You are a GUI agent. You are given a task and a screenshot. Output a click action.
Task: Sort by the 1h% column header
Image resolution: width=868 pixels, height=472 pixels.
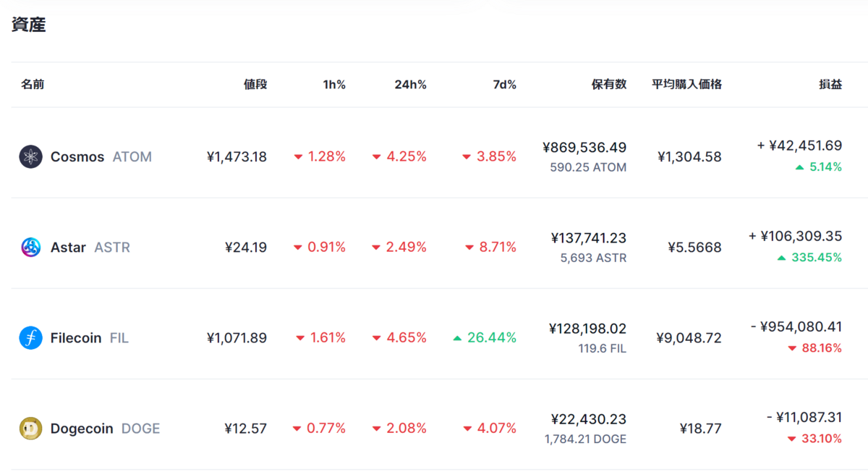point(334,85)
